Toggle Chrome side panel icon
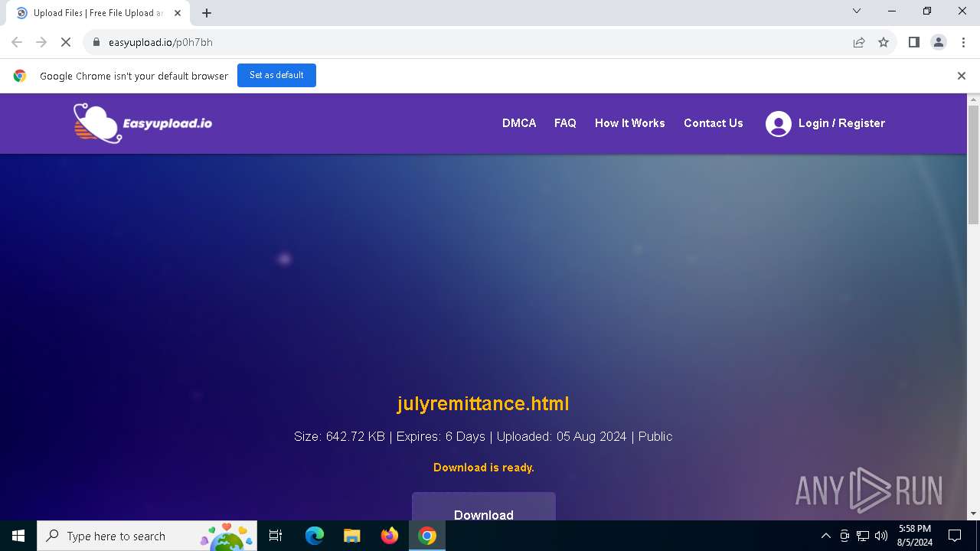The width and height of the screenshot is (980, 551). [x=913, y=42]
